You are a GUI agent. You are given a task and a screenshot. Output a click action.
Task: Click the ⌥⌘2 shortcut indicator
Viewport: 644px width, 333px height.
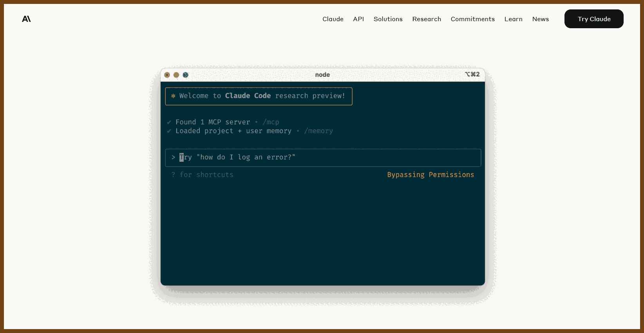472,74
